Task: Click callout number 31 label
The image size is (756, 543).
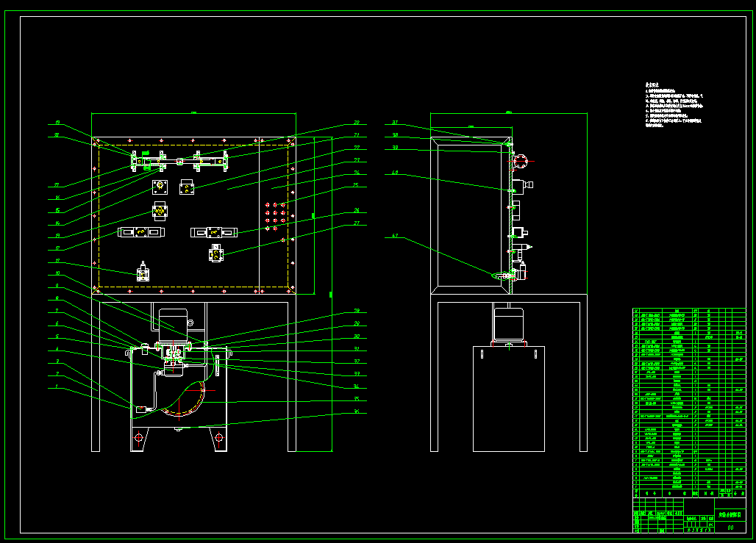Action: 357,349
